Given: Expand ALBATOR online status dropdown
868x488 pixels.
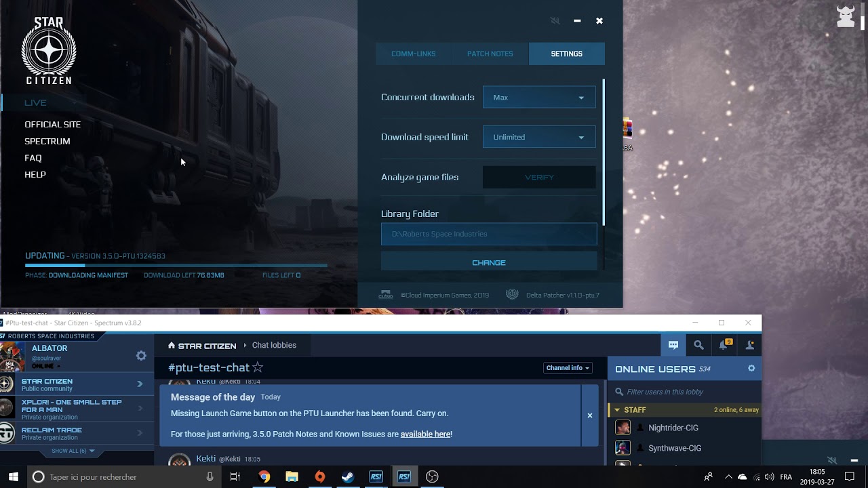Looking at the screenshot, I should pos(46,366).
